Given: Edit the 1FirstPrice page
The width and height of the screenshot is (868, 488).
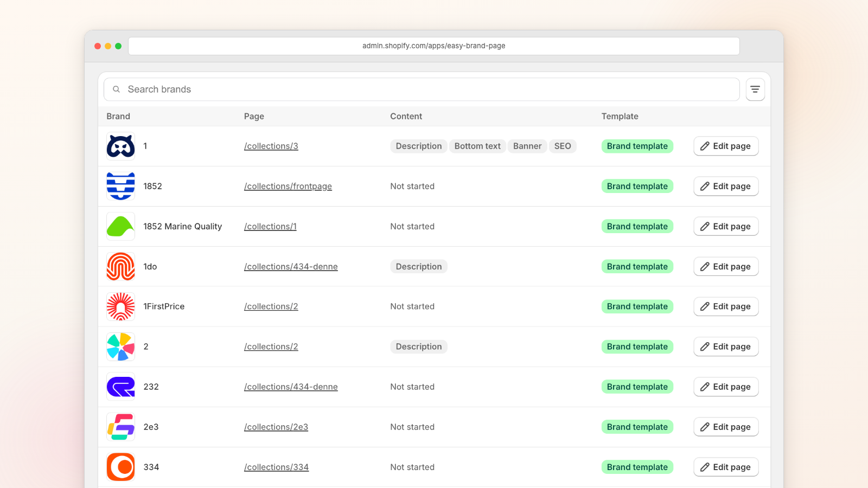Looking at the screenshot, I should (x=726, y=306).
